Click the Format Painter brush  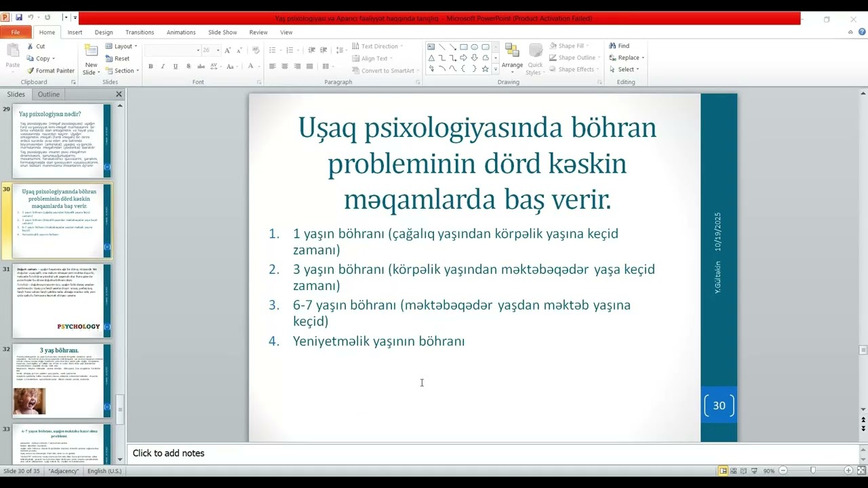(31, 70)
